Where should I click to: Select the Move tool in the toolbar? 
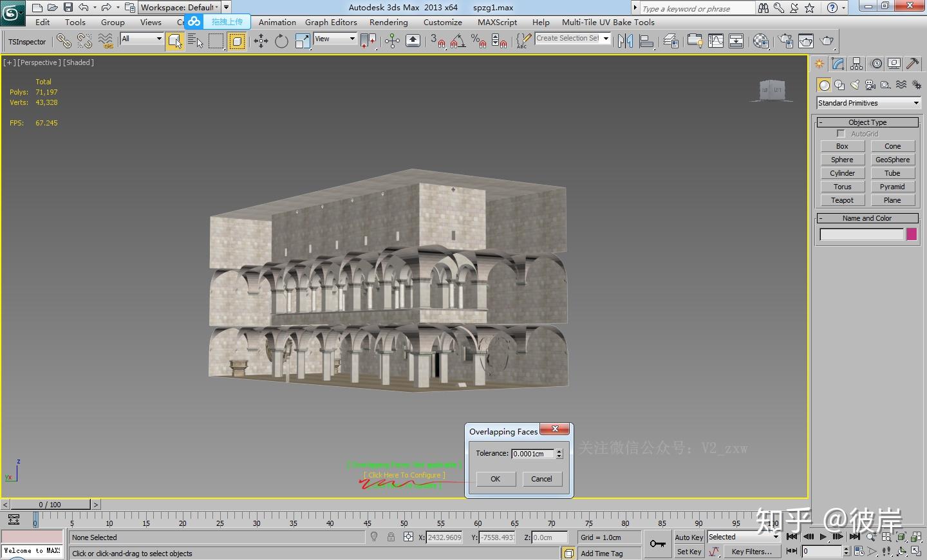(261, 42)
